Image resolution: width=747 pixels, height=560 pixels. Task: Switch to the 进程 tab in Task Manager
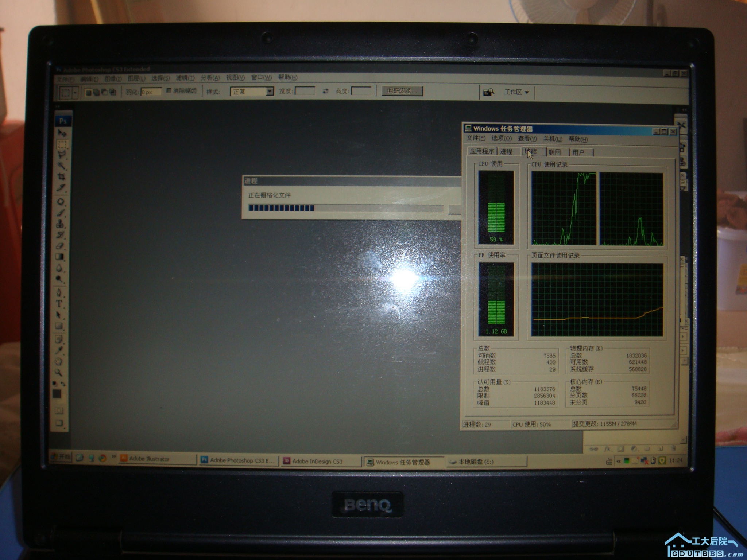coord(506,152)
